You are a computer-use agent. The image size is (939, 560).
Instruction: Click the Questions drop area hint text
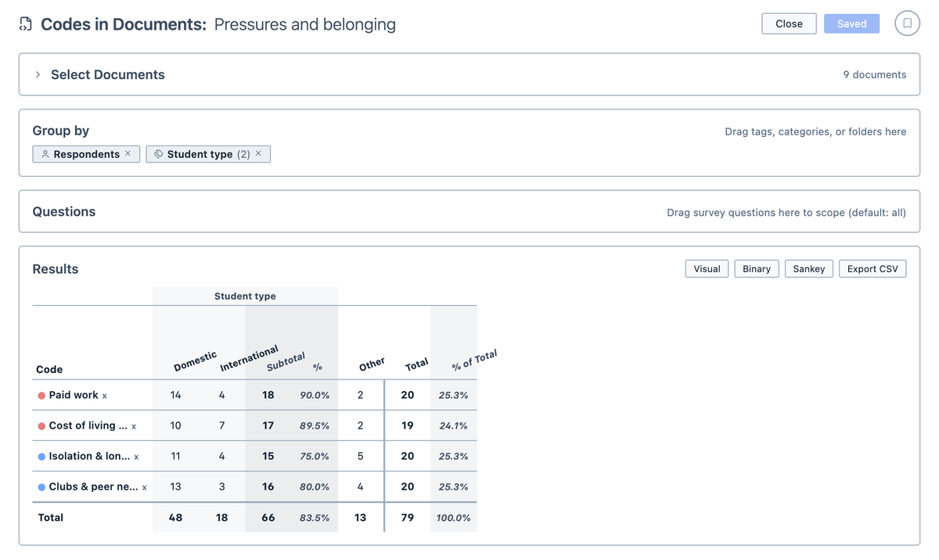[786, 212]
